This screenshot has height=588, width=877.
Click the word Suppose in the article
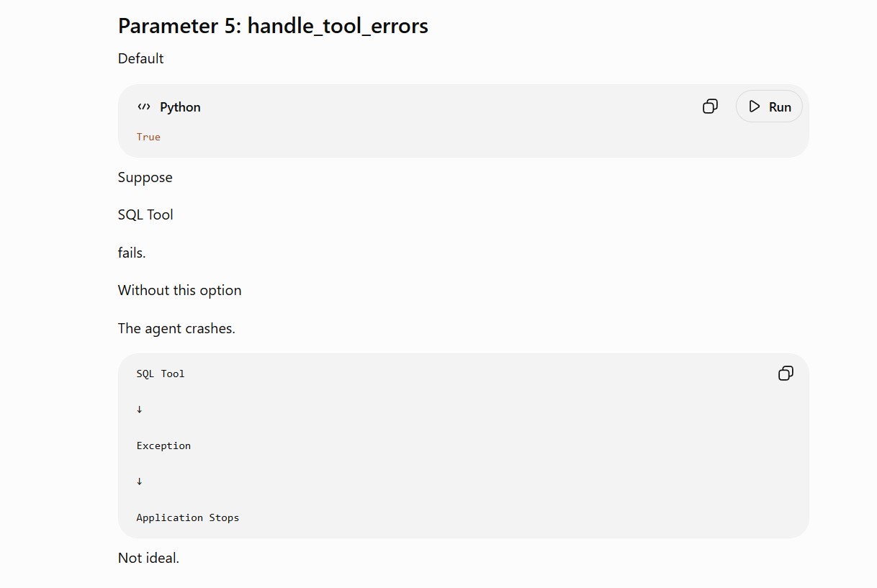145,177
